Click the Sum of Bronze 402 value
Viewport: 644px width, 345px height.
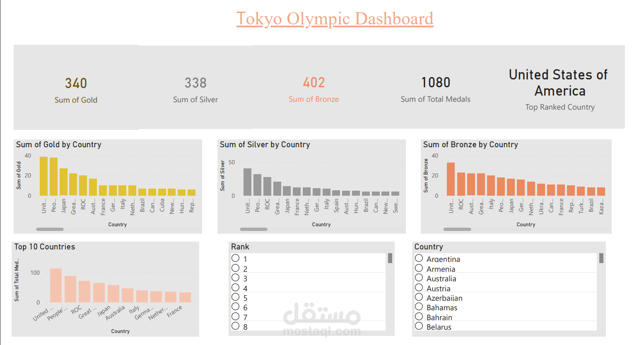tap(314, 83)
